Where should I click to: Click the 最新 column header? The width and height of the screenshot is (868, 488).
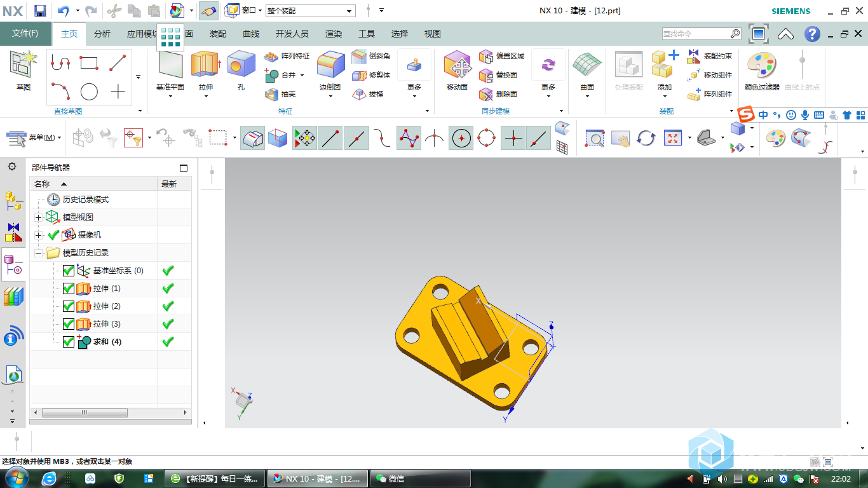tap(174, 184)
